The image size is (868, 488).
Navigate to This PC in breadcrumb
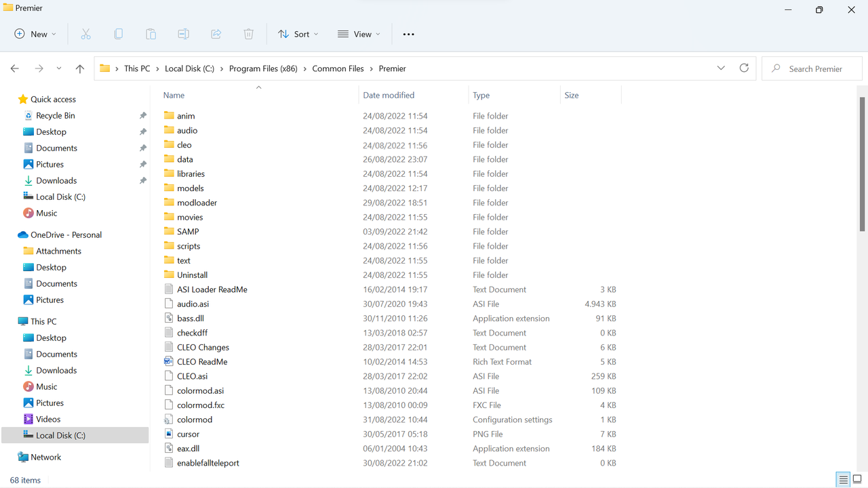137,68
